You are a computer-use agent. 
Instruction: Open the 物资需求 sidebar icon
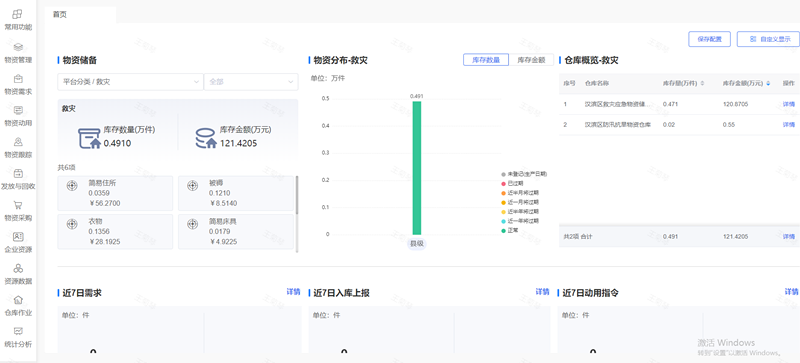click(18, 79)
